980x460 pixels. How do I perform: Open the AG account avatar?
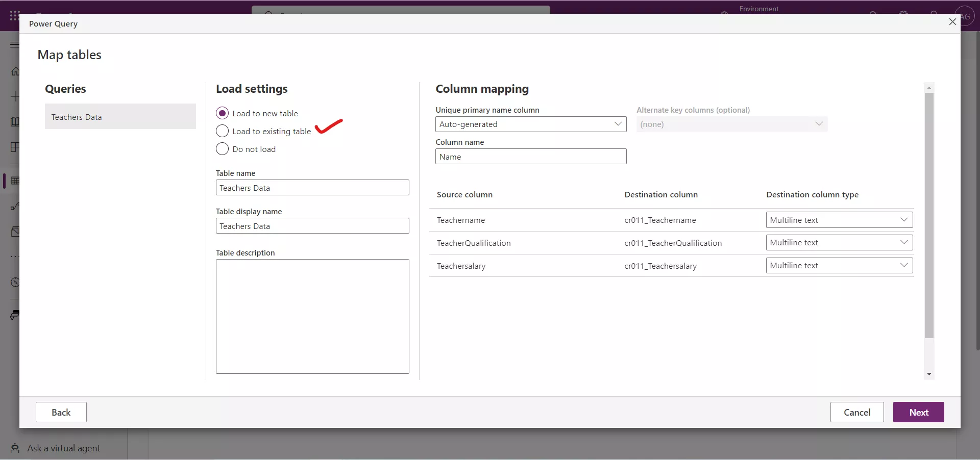pyautogui.click(x=965, y=15)
